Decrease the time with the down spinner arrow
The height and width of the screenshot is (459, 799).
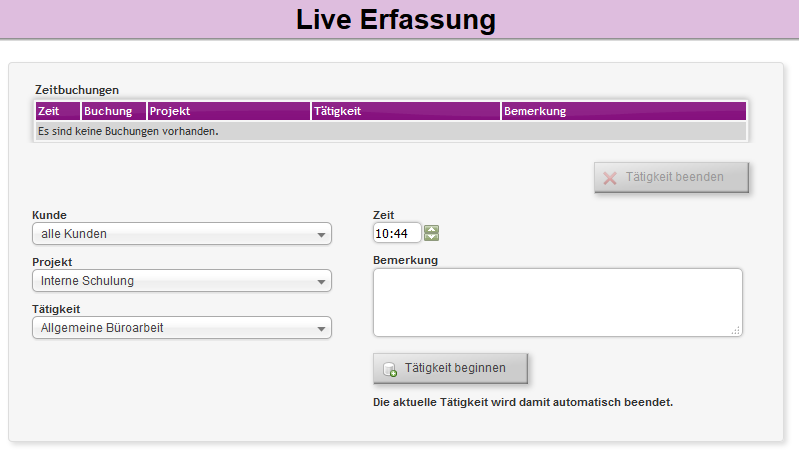432,238
